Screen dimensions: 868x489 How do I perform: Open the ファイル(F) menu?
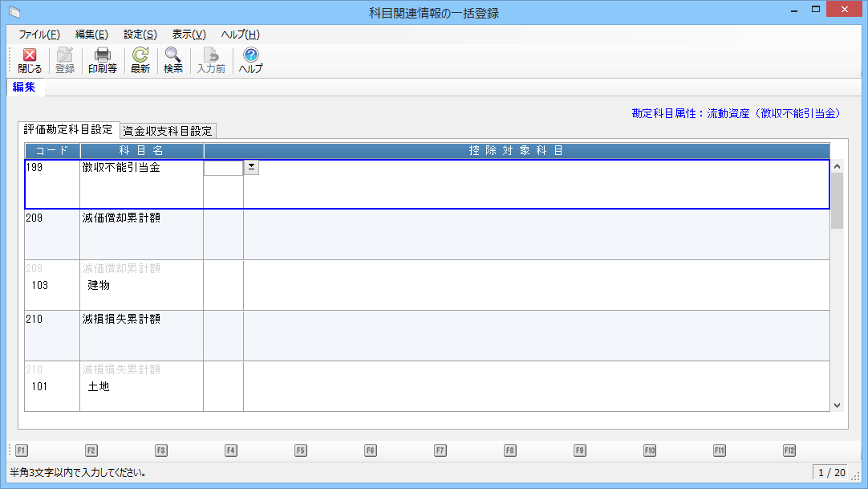coord(39,35)
